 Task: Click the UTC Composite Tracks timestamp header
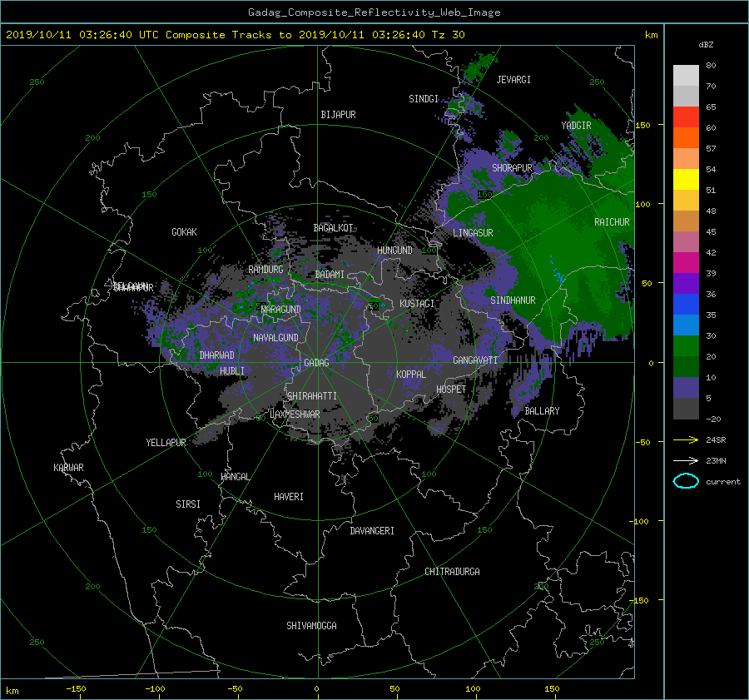235,35
